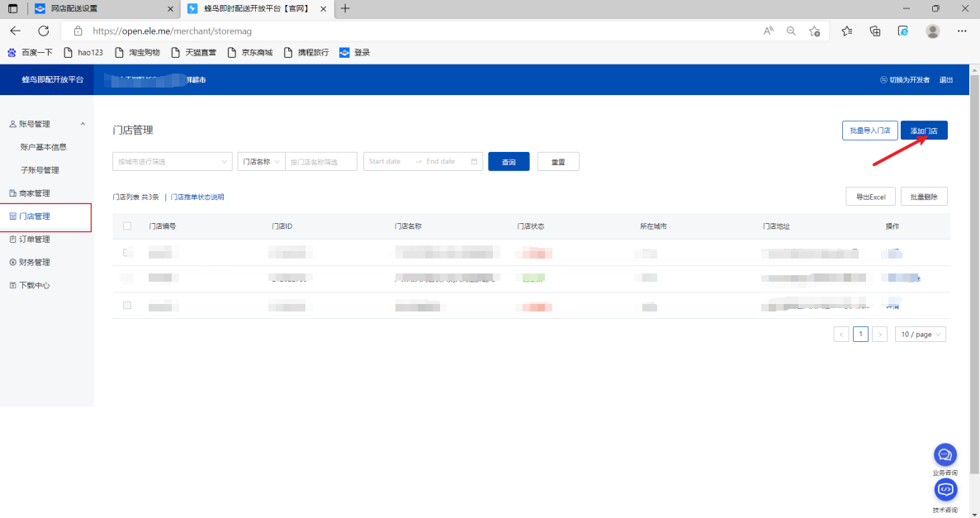This screenshot has height=518, width=980.
Task: Open the 门店推单状态说明 link
Action: (197, 197)
